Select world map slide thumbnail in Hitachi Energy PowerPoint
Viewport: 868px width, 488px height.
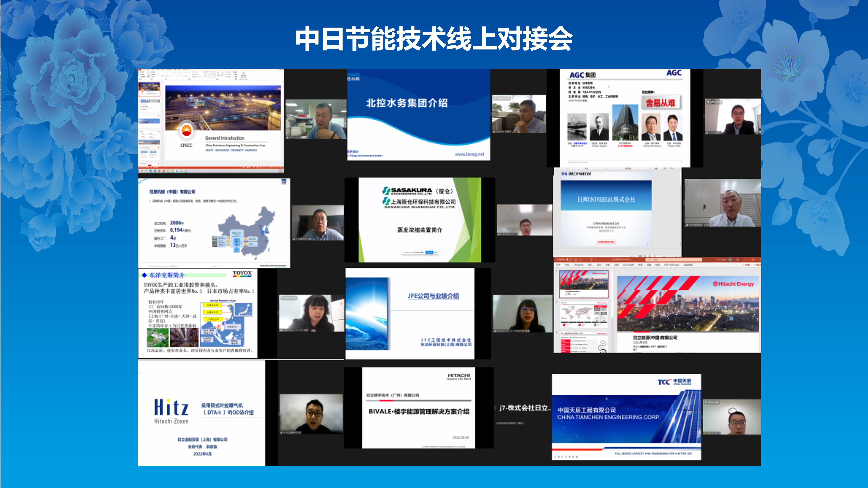coord(584,314)
